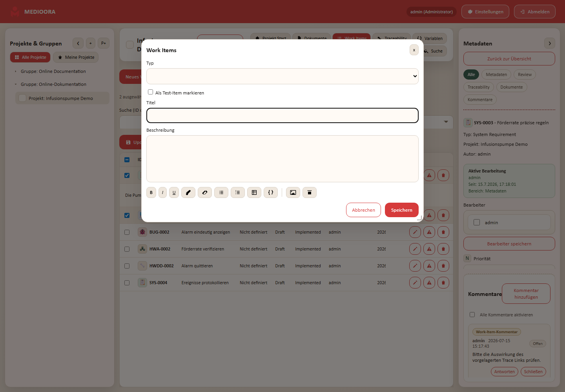Select the highlighter marker tool
The height and width of the screenshot is (392, 565).
pos(188,192)
